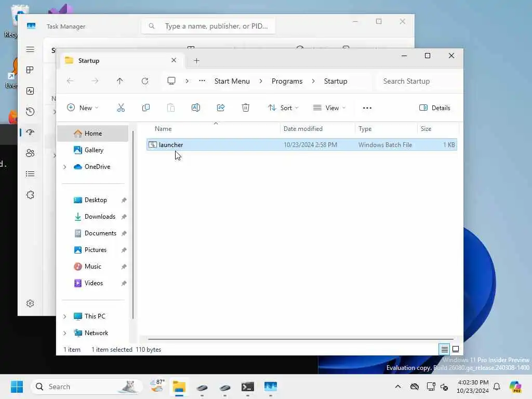532x399 pixels.
Task: Refresh the Startup folder view
Action: 145,81
